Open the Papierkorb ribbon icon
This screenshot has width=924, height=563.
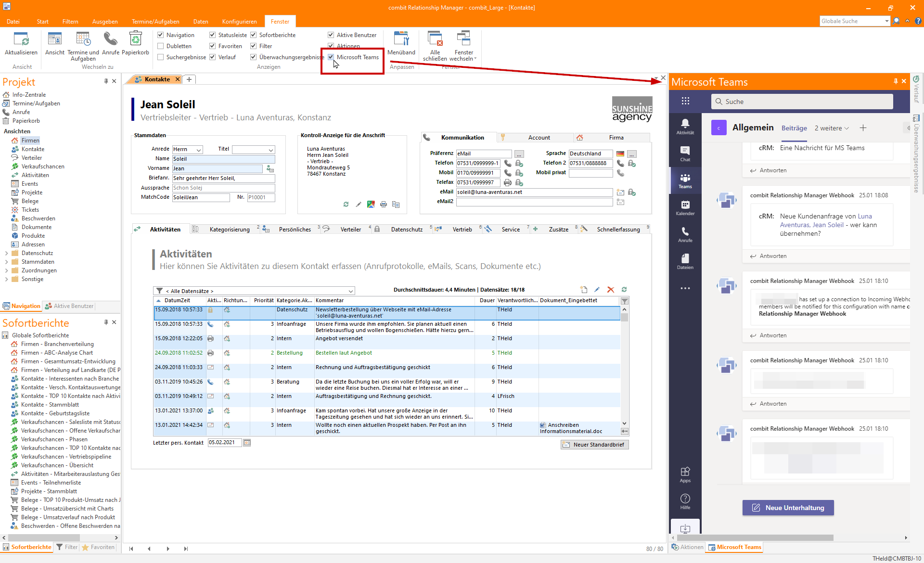(135, 39)
